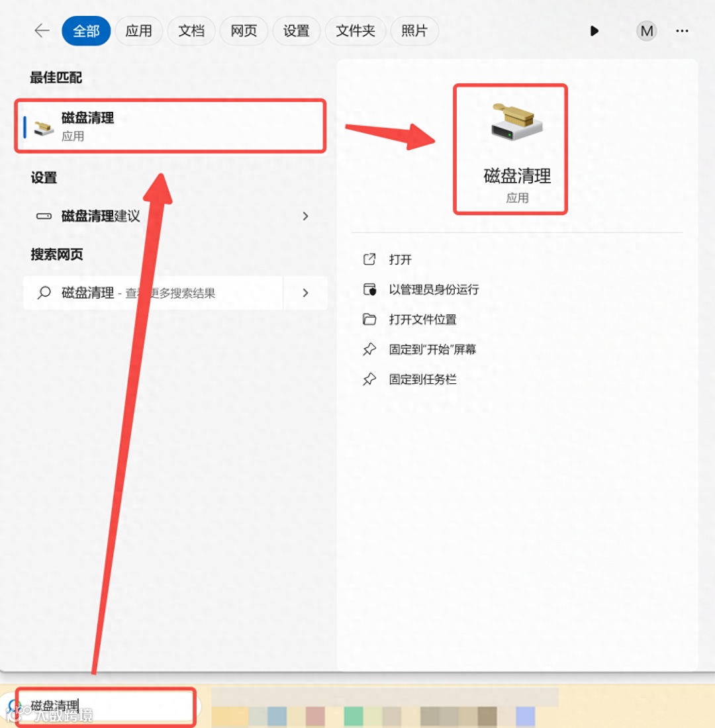Click the large 磁盘清理 app icon in preview
Viewport: 715px width, 728px height.
coord(517,122)
